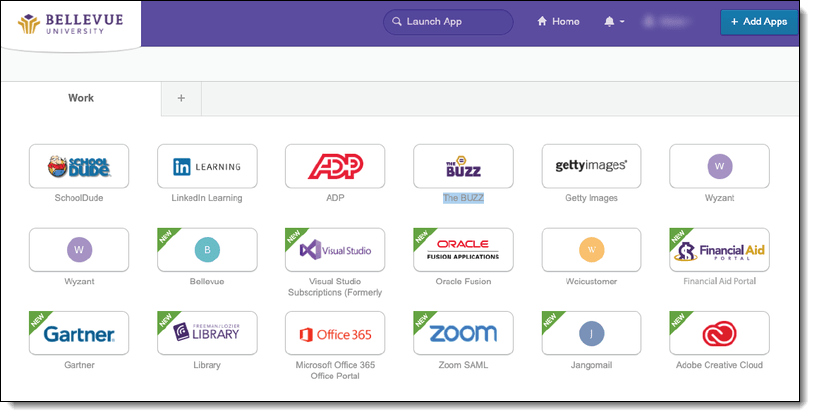Open the Freeman/Lozier Library tile
The image size is (815, 417).
207,333
